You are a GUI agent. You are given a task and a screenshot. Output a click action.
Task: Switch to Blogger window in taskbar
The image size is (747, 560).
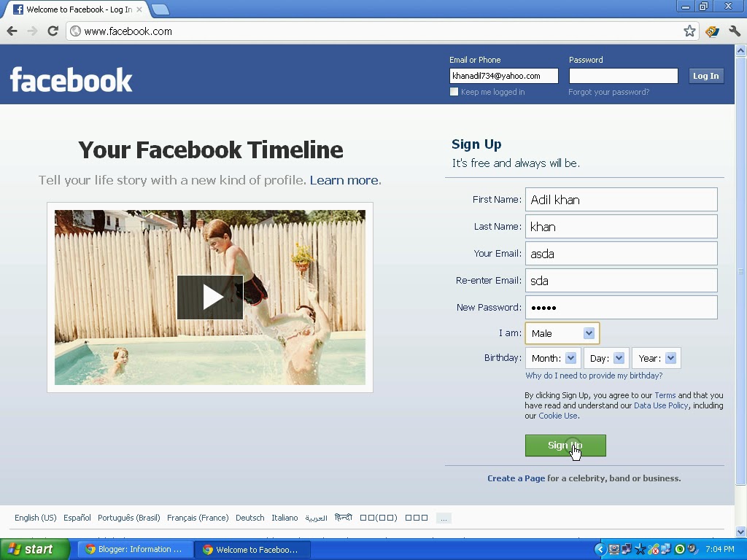click(x=133, y=550)
